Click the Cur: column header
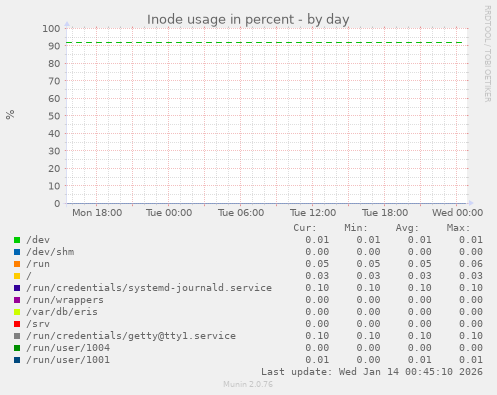The image size is (497, 395). [x=305, y=228]
